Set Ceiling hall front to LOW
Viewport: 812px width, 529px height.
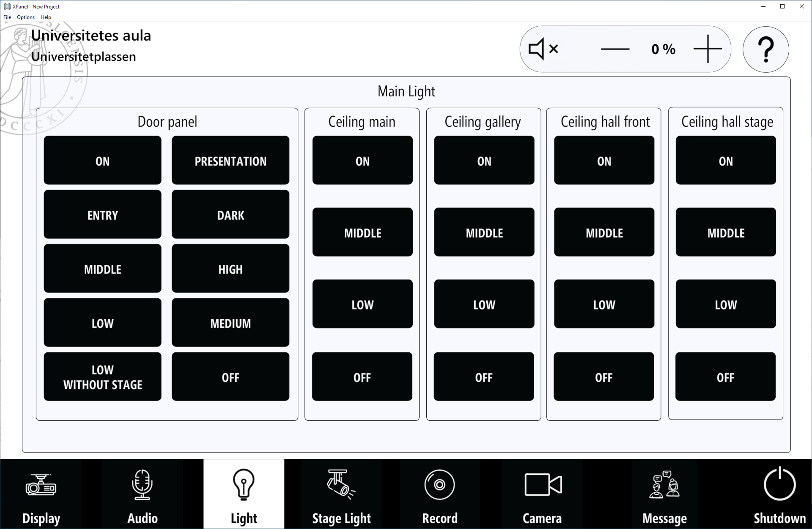click(604, 304)
